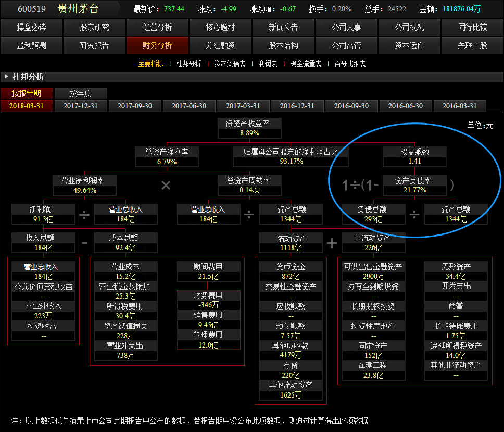
Task: Click the 总资产净利率 6.79% node
Action: coord(167,157)
